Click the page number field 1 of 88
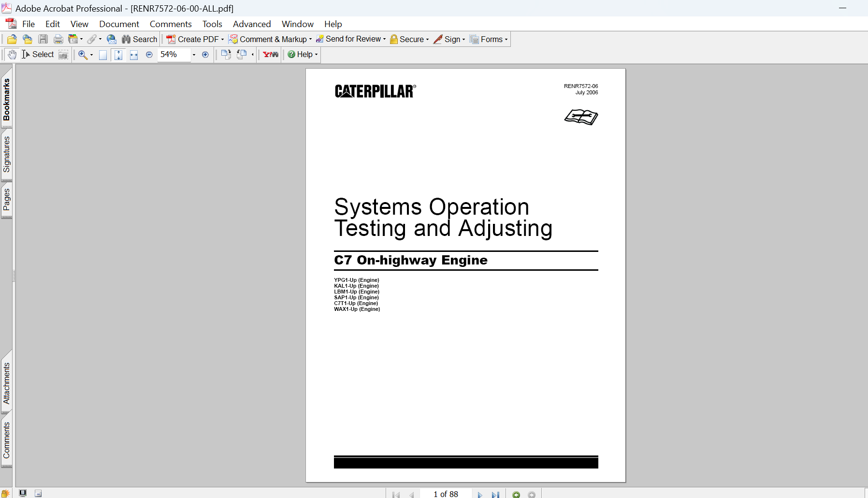868x498 pixels. (x=446, y=494)
